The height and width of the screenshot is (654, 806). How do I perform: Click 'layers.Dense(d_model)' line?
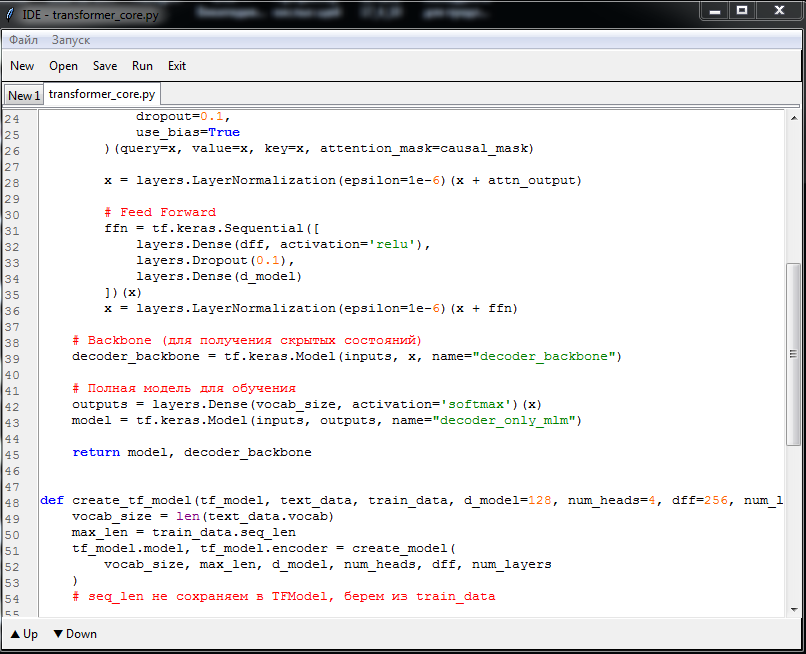(x=218, y=276)
